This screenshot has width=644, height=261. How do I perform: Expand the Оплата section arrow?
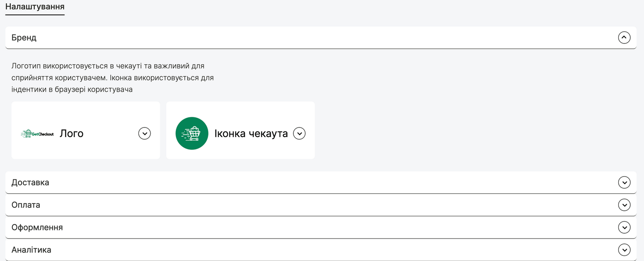624,205
